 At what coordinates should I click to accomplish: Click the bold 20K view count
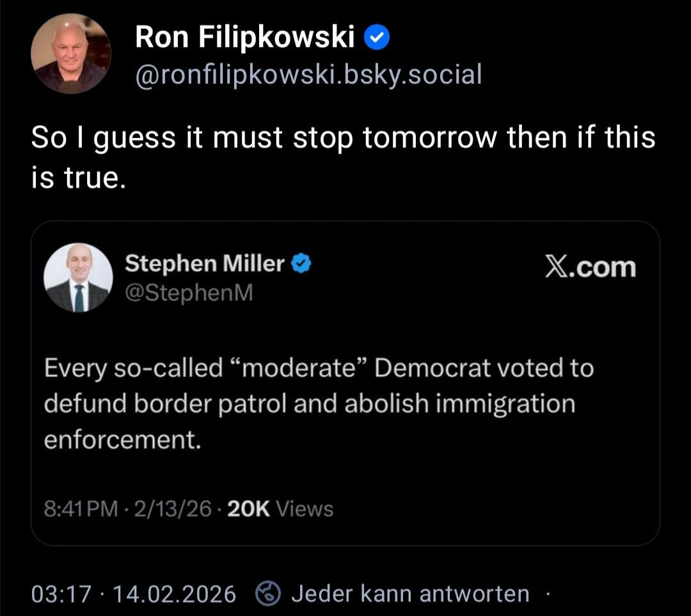pyautogui.click(x=248, y=509)
